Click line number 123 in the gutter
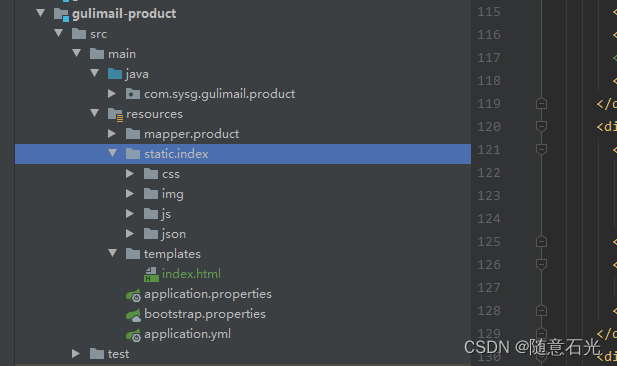The width and height of the screenshot is (617, 366). coord(489,196)
